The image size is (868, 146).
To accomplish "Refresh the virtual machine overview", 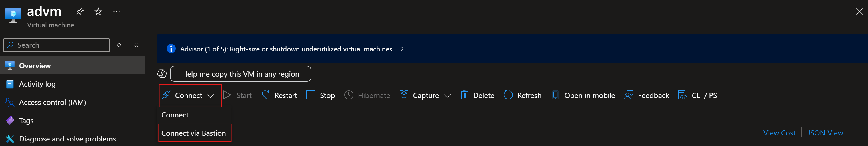I will pos(522,95).
